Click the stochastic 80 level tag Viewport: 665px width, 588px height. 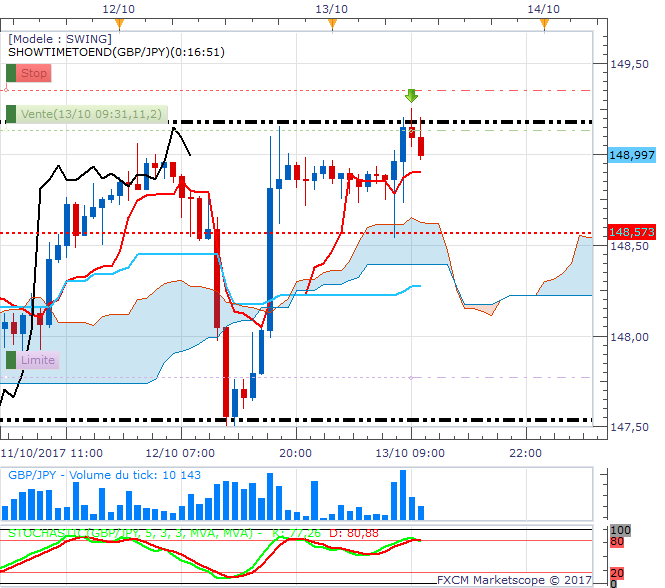[x=617, y=541]
